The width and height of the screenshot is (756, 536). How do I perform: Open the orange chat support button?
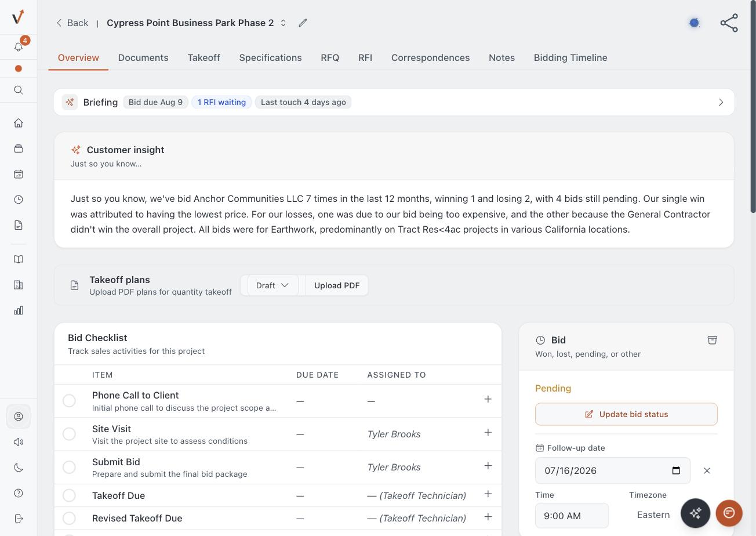(729, 513)
